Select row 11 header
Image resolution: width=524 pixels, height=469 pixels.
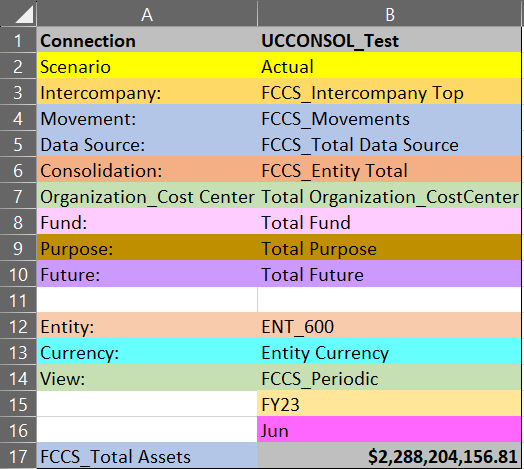point(18,300)
